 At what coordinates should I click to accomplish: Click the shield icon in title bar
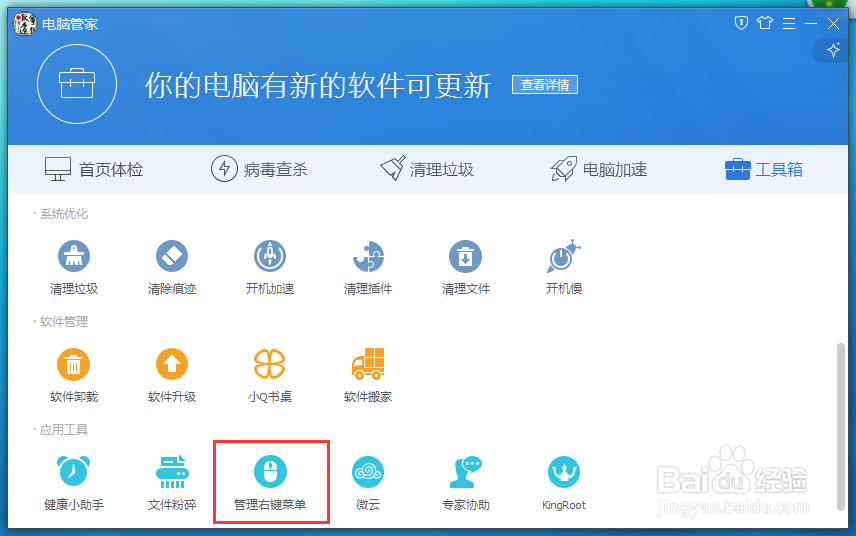coord(741,23)
